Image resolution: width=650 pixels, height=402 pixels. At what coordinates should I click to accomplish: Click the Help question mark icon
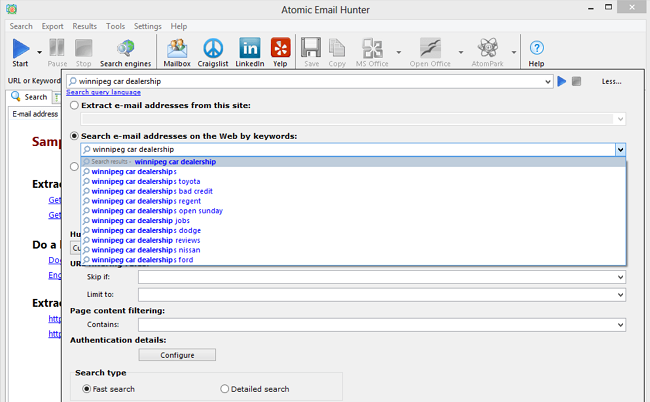tap(537, 50)
